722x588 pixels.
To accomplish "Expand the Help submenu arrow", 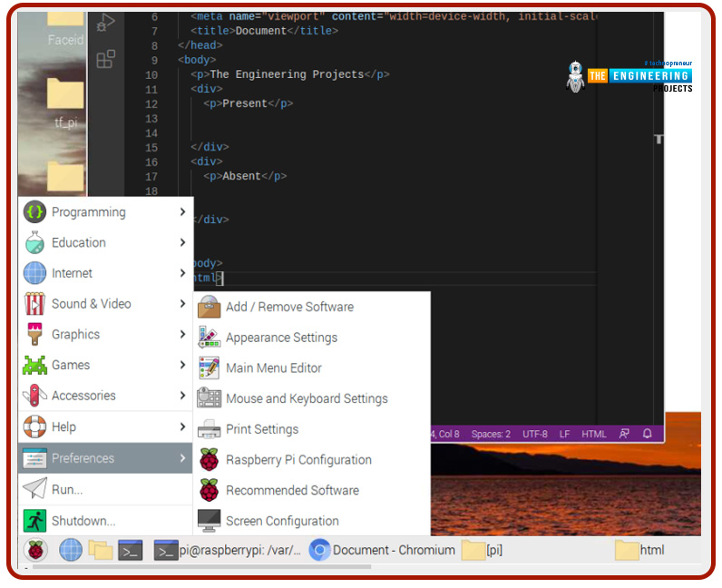I will (183, 426).
